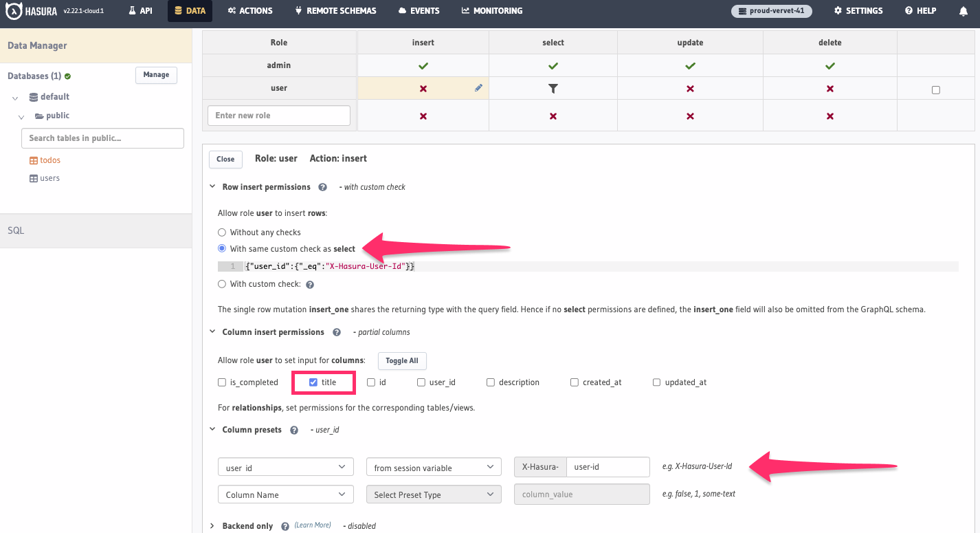Open the filter icon on user select permission
Viewport: 980px width, 533px height.
tap(553, 88)
